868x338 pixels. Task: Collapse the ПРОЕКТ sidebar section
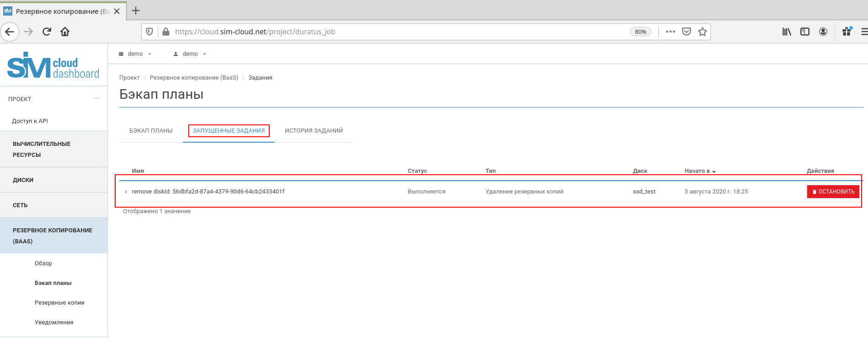[97, 98]
